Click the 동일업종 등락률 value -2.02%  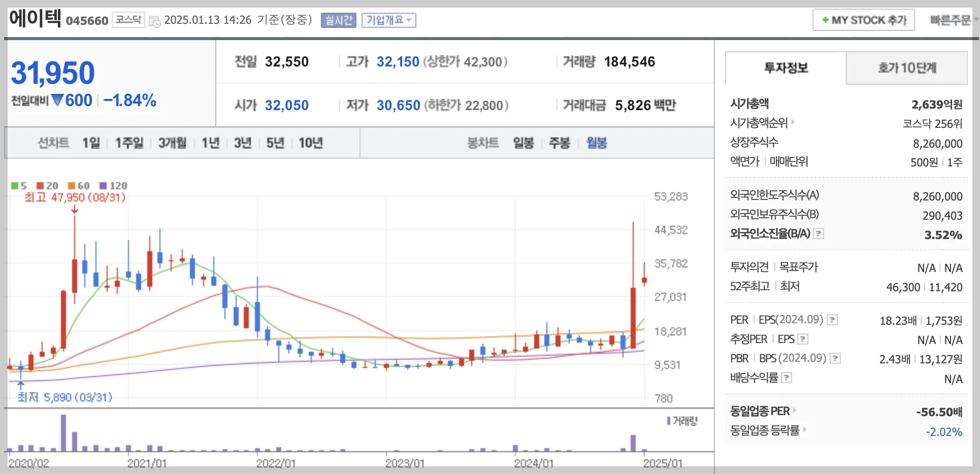(x=944, y=432)
